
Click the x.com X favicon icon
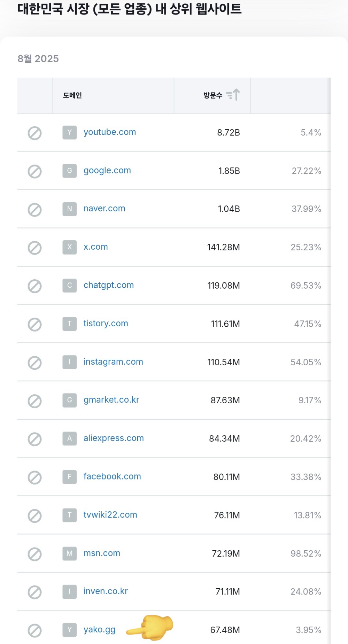(70, 247)
